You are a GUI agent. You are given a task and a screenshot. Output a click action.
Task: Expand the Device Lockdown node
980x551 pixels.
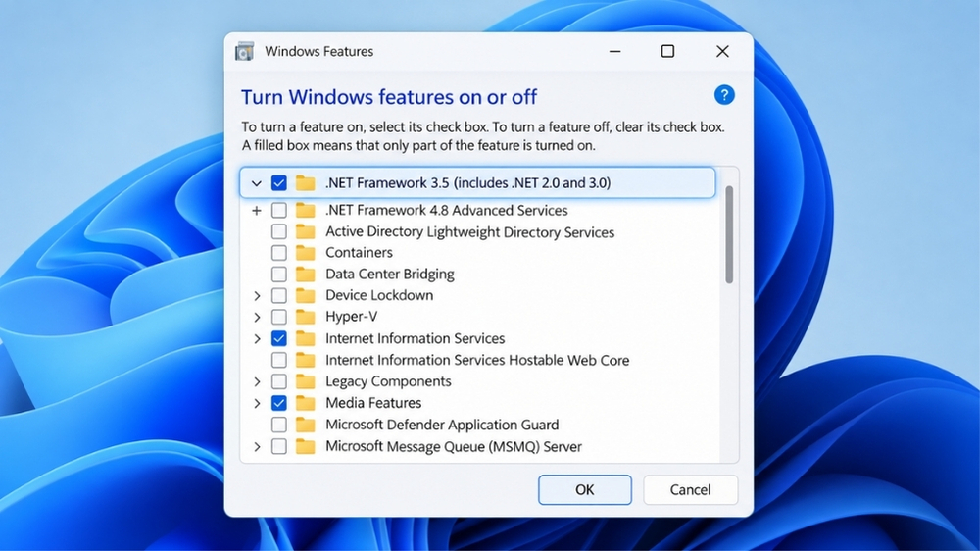coord(257,295)
